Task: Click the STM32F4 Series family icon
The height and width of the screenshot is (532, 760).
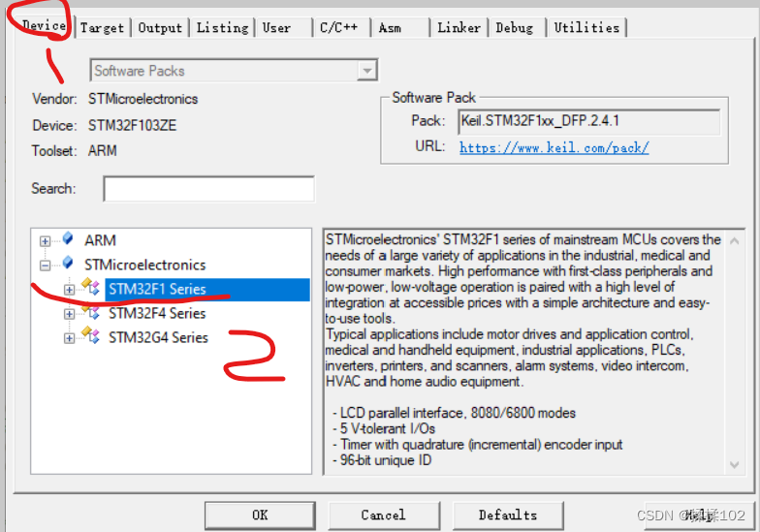Action: pos(91,311)
